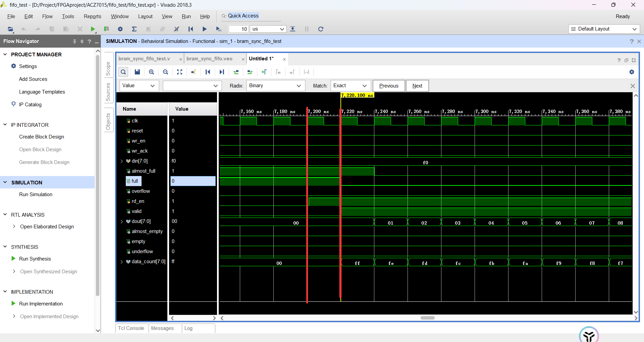The height and width of the screenshot is (342, 644).
Task: Open the Flow menu
Action: click(x=47, y=16)
